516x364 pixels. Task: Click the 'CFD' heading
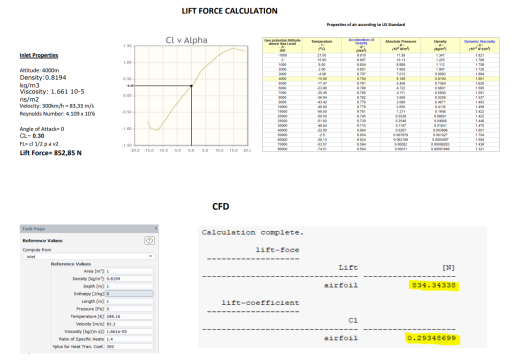click(221, 207)
